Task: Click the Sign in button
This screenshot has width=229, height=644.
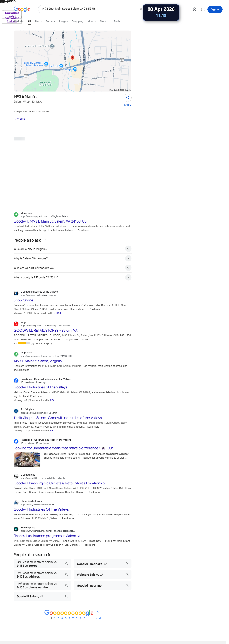Action: coord(217,9)
